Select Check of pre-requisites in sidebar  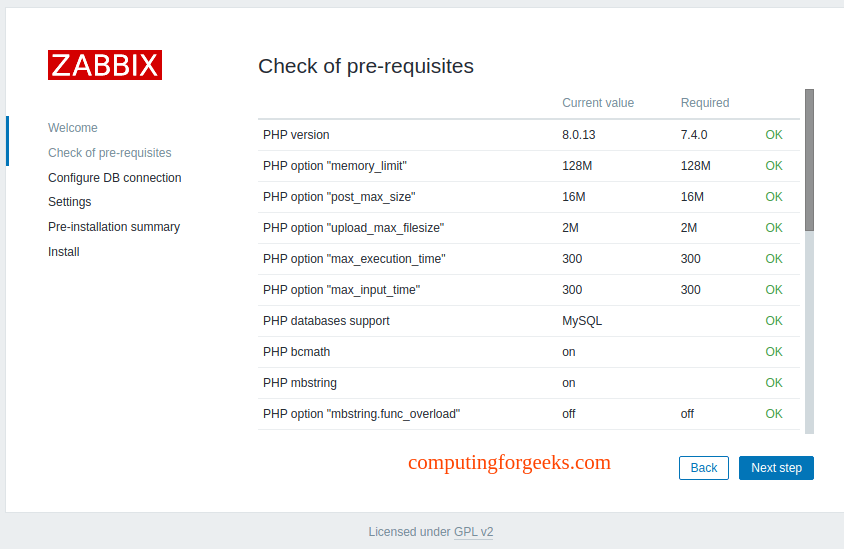point(110,153)
